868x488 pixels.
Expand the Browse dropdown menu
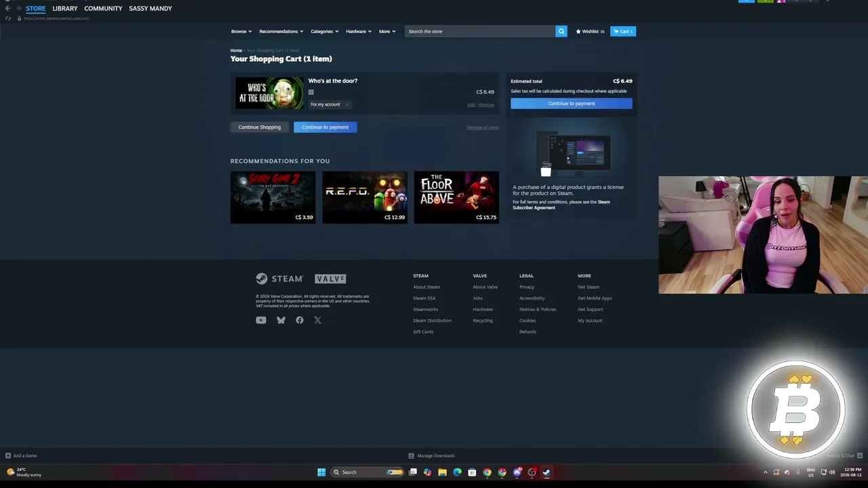coord(241,31)
